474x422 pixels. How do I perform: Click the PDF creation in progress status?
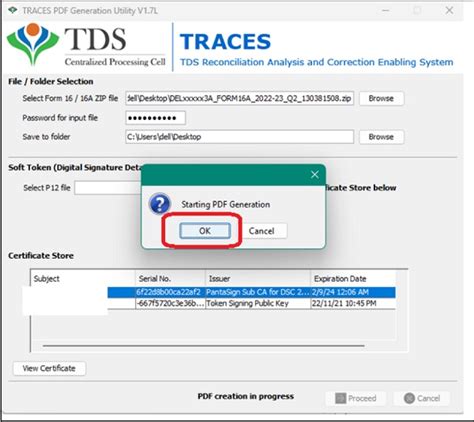click(x=246, y=396)
